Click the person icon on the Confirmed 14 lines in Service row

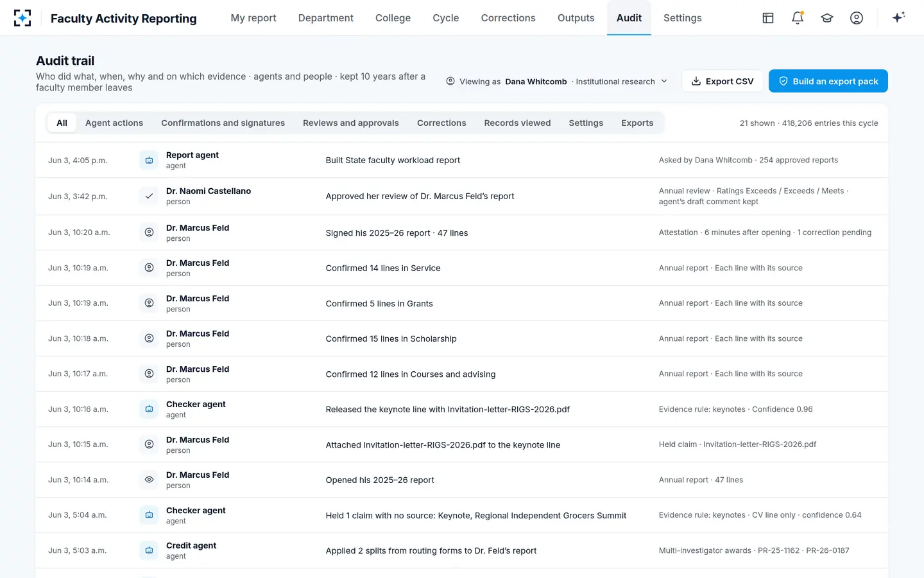(x=149, y=268)
